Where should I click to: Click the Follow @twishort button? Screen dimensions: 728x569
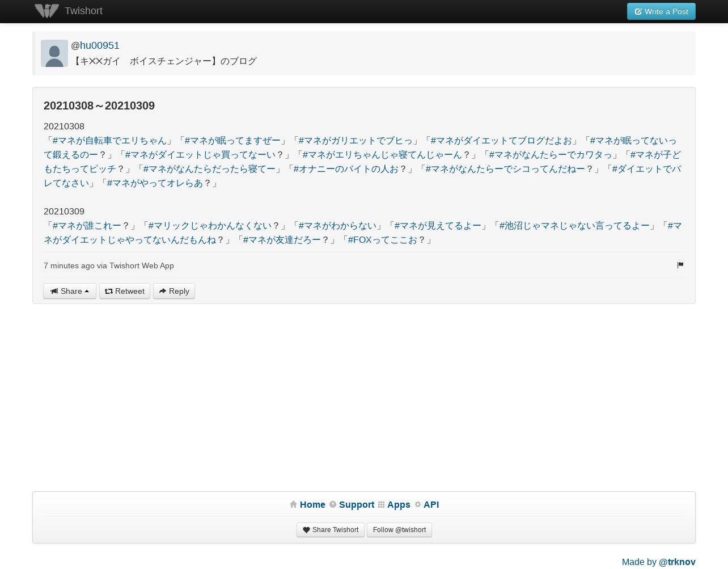[399, 530]
